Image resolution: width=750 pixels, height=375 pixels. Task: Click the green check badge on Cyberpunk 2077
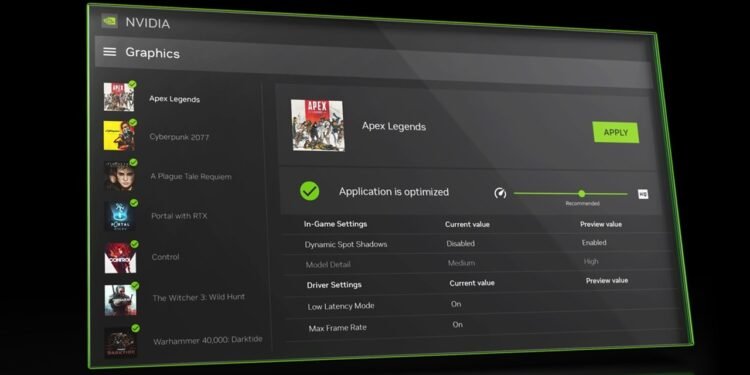[x=133, y=122]
